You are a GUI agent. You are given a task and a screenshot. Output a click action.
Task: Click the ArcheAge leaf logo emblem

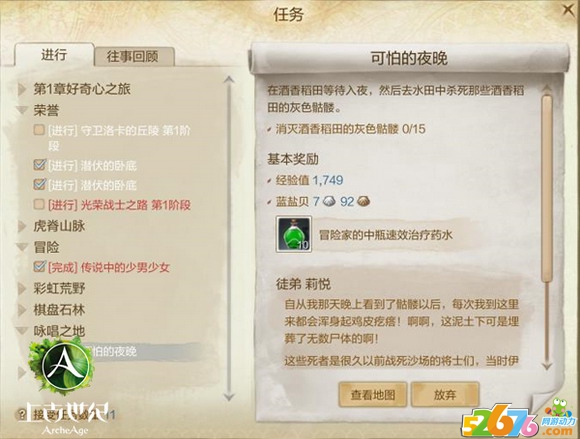65,365
